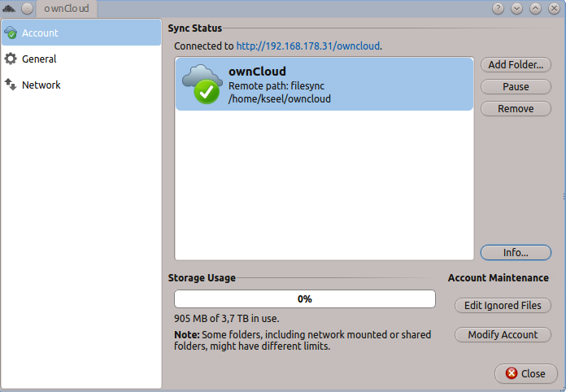
Task: Open the server link http://192.168.178.31/owncloud
Action: pos(308,46)
